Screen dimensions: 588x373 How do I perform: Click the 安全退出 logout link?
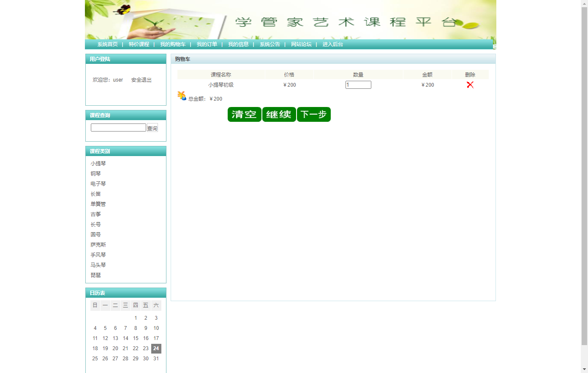tap(141, 80)
